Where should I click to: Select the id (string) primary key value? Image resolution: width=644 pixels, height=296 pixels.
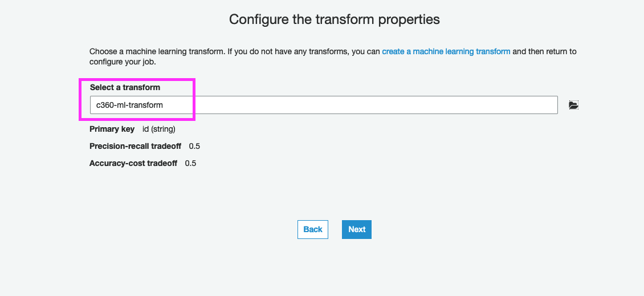click(159, 129)
